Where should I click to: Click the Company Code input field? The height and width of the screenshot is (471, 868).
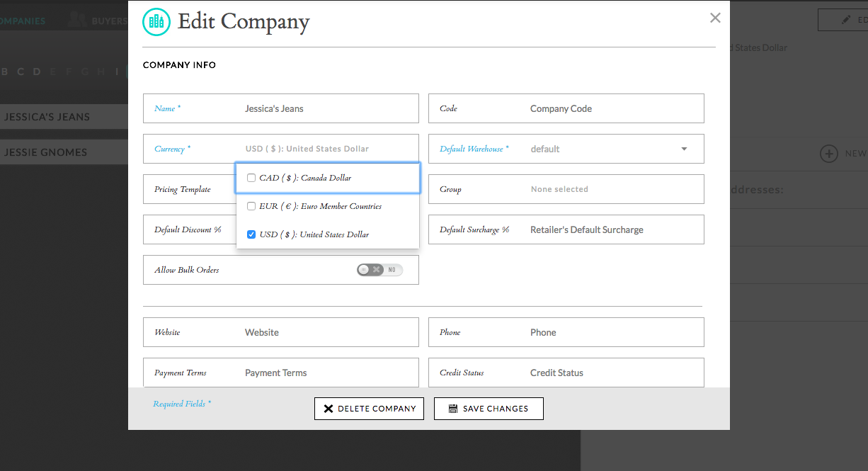click(566, 108)
